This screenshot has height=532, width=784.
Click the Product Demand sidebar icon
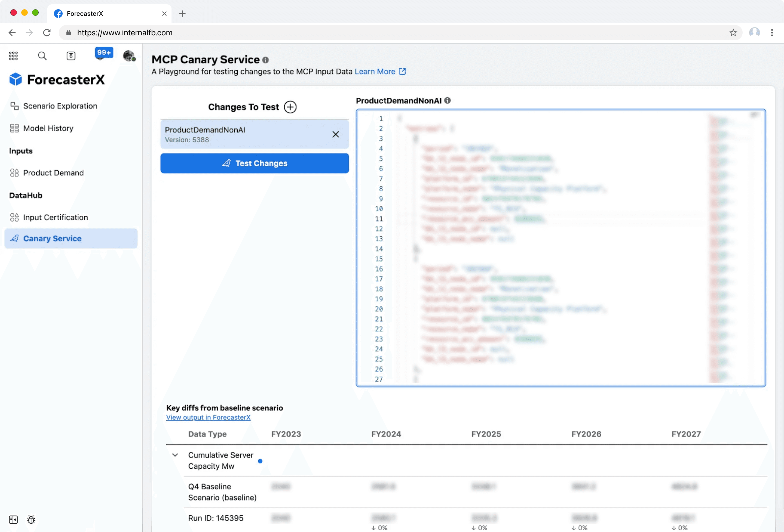click(x=14, y=173)
